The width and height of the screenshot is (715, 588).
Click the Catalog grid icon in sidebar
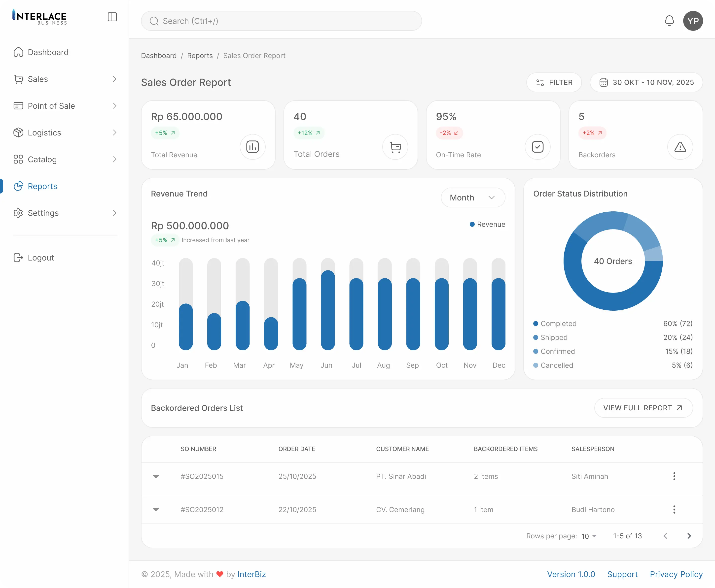coord(18,159)
